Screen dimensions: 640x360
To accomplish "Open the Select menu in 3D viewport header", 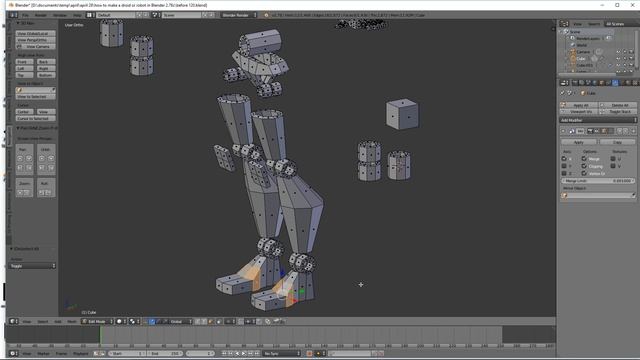I will coord(42,322).
